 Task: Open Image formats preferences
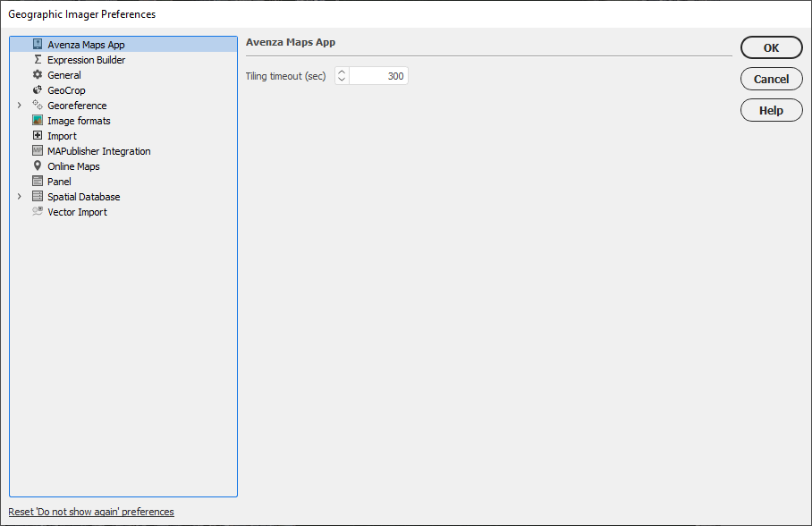point(79,121)
